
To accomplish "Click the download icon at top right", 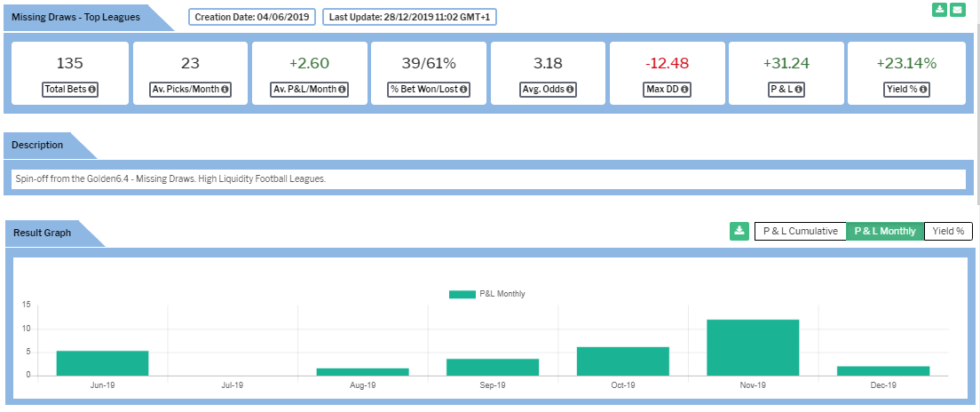I will coord(939,10).
